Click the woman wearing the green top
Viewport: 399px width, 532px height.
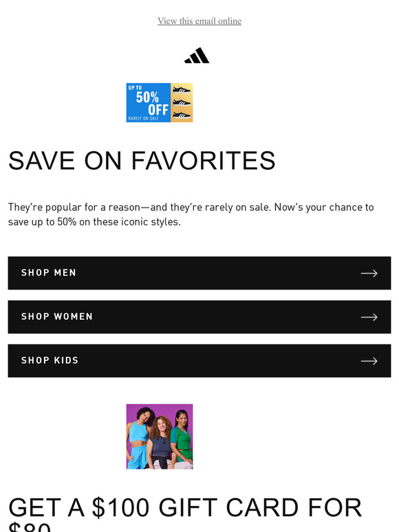pyautogui.click(x=182, y=439)
